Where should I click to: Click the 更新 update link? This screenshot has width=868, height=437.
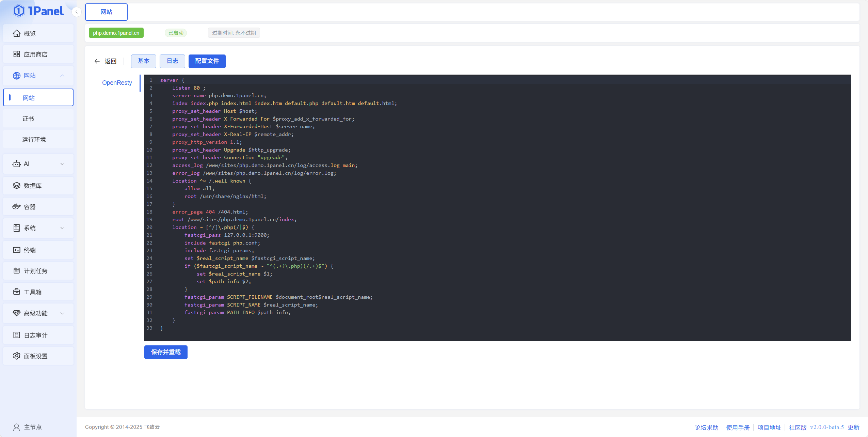[x=853, y=427]
